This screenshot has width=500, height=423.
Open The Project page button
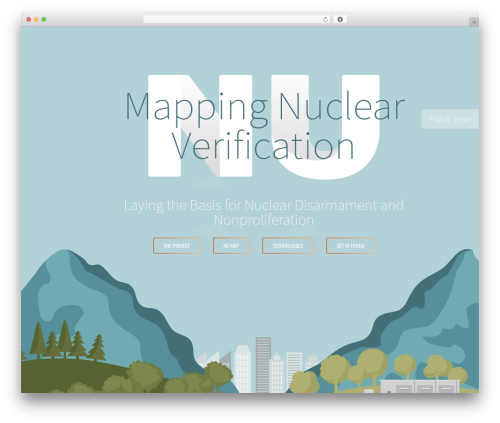(x=177, y=246)
